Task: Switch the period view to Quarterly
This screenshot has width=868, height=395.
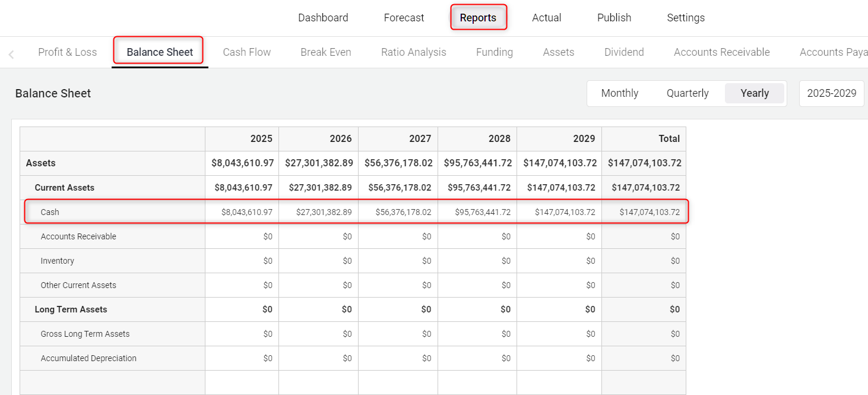Action: coord(688,93)
